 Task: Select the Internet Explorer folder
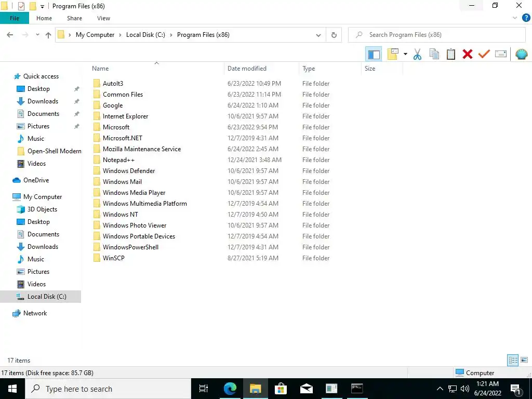pyautogui.click(x=126, y=116)
